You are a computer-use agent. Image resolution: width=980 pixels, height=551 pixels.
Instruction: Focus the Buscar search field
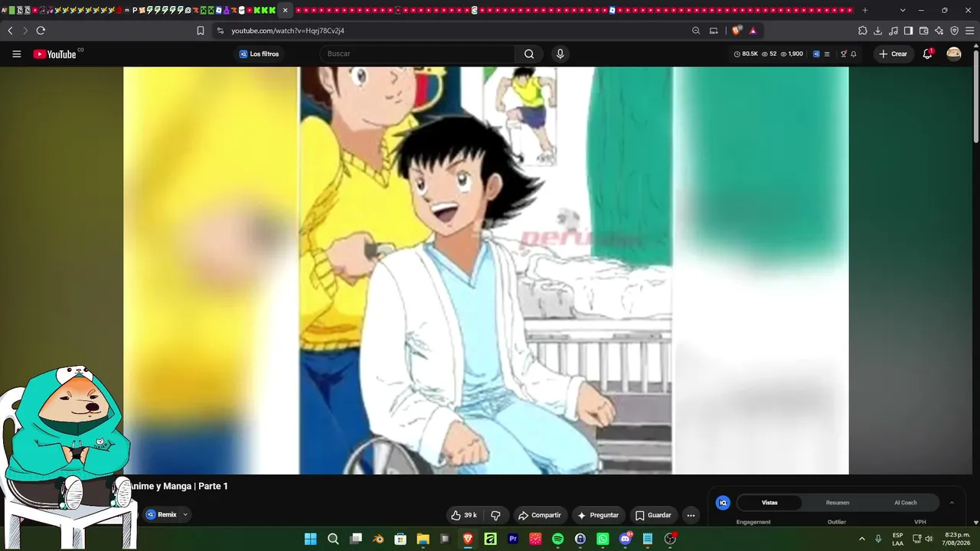(x=417, y=54)
